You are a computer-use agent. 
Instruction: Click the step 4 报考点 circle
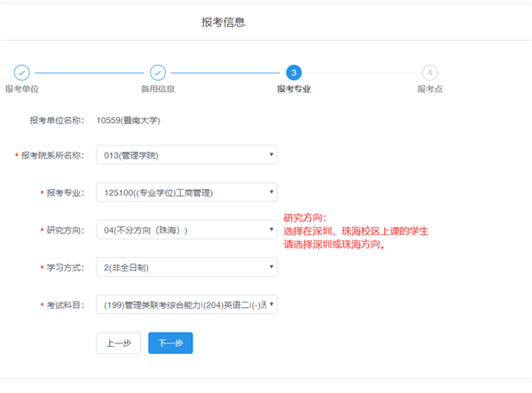tap(430, 73)
